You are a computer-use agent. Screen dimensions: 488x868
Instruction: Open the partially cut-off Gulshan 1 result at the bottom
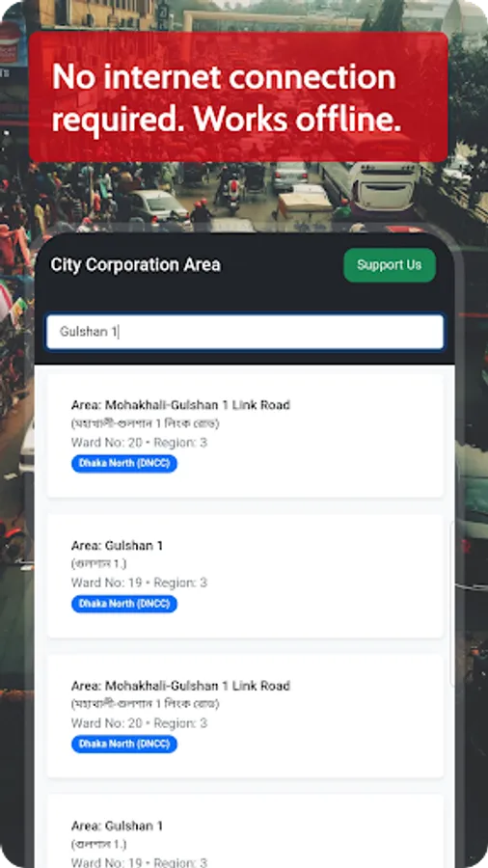(x=245, y=831)
